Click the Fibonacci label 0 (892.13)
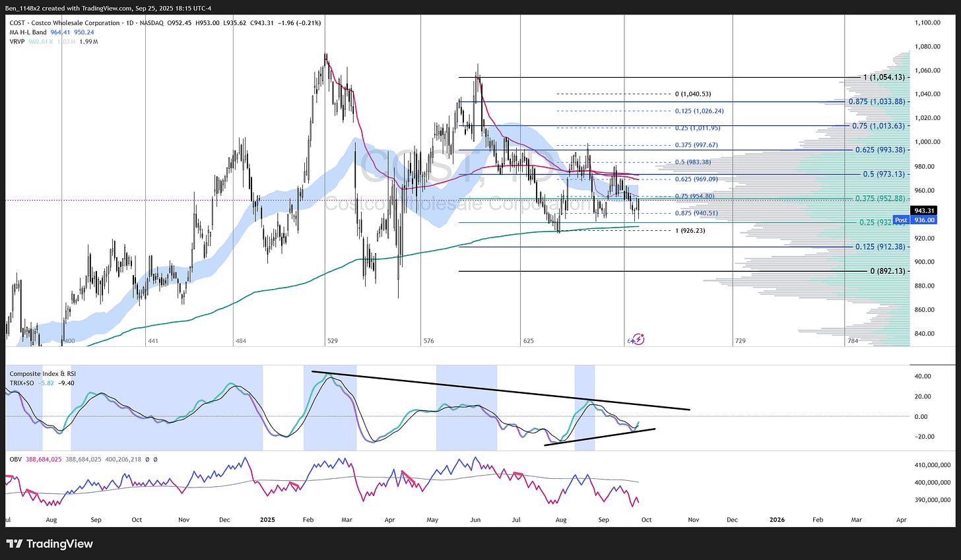The width and height of the screenshot is (961, 560). point(888,271)
